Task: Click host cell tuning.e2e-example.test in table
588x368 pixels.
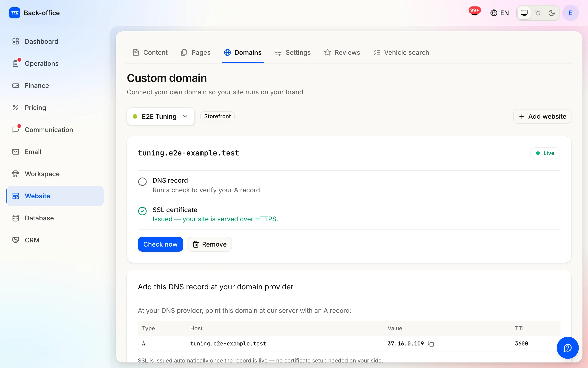Action: coord(228,343)
